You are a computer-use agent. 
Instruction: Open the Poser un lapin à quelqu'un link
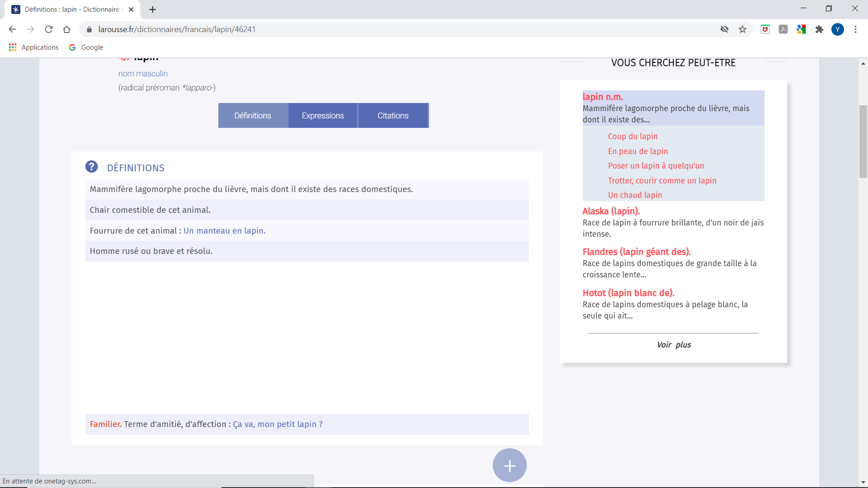656,166
